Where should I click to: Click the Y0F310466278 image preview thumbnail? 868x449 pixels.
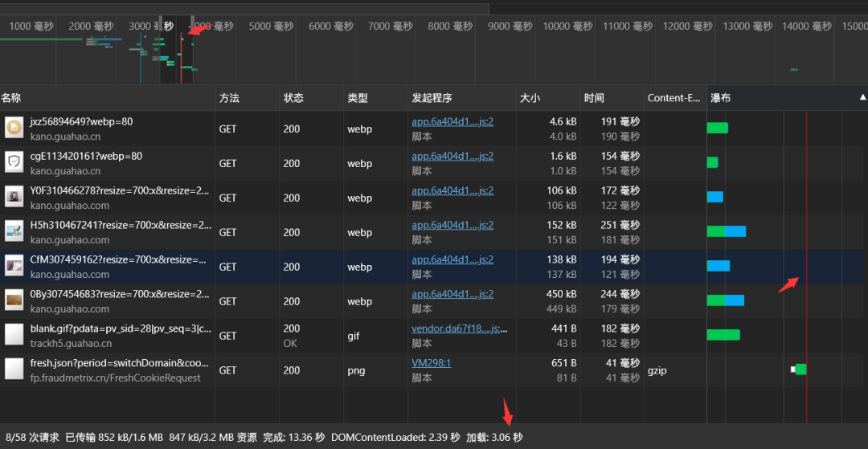click(x=14, y=198)
